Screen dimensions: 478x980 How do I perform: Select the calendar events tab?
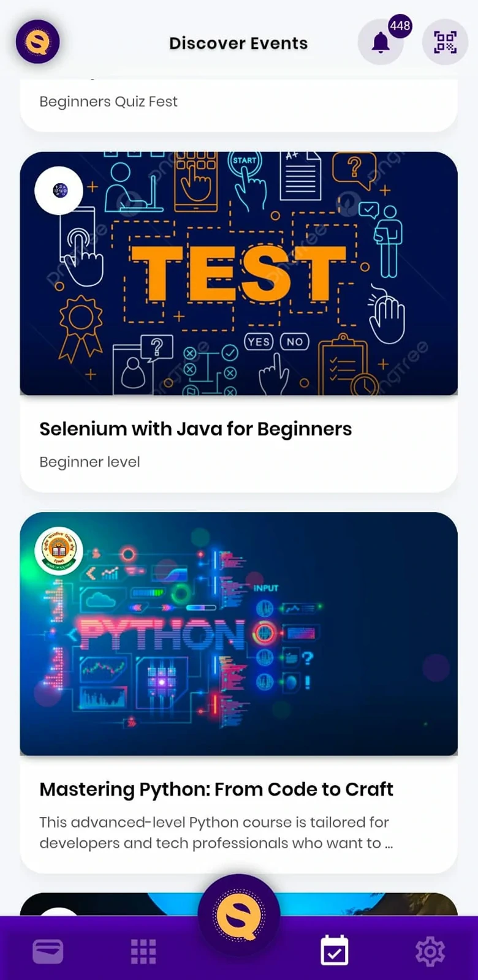(335, 951)
